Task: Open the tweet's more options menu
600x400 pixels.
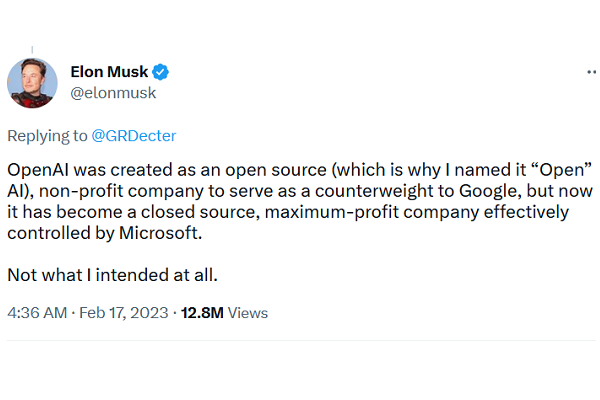Action: (591, 73)
